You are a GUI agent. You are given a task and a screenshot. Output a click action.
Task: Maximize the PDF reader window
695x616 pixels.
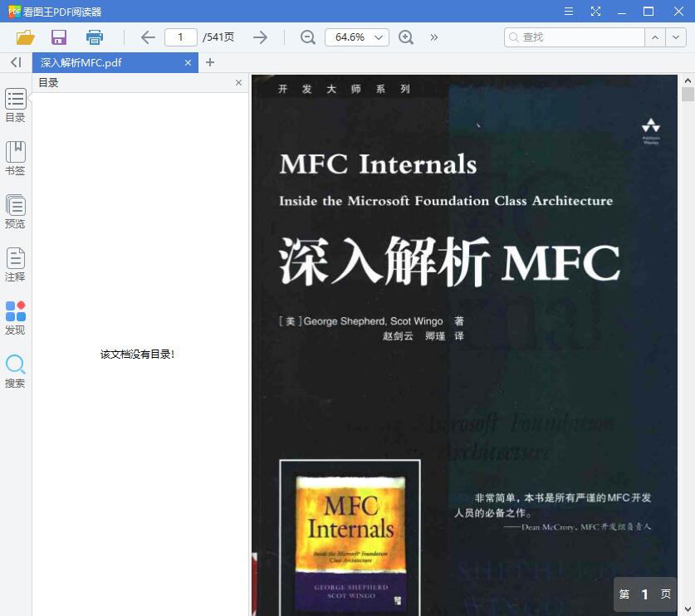pyautogui.click(x=649, y=12)
